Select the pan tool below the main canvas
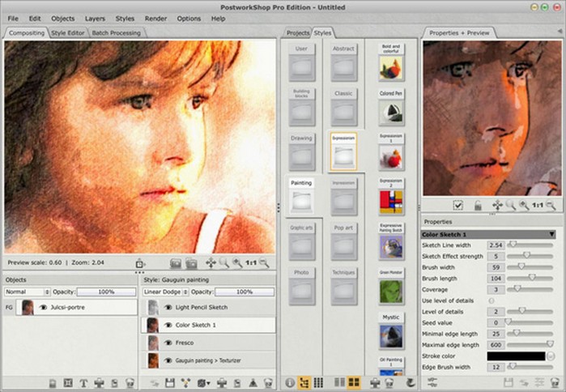Viewport: 566px width, 392px height. coord(211,262)
